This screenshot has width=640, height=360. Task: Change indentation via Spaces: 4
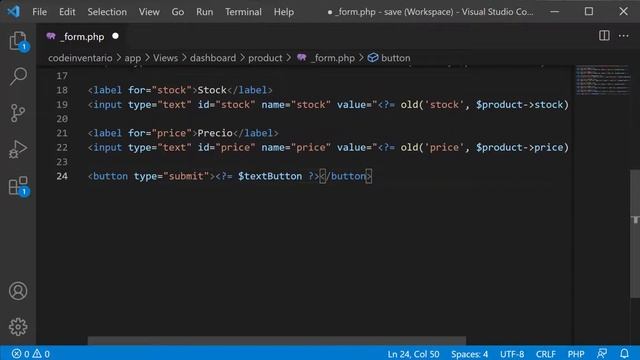click(469, 353)
